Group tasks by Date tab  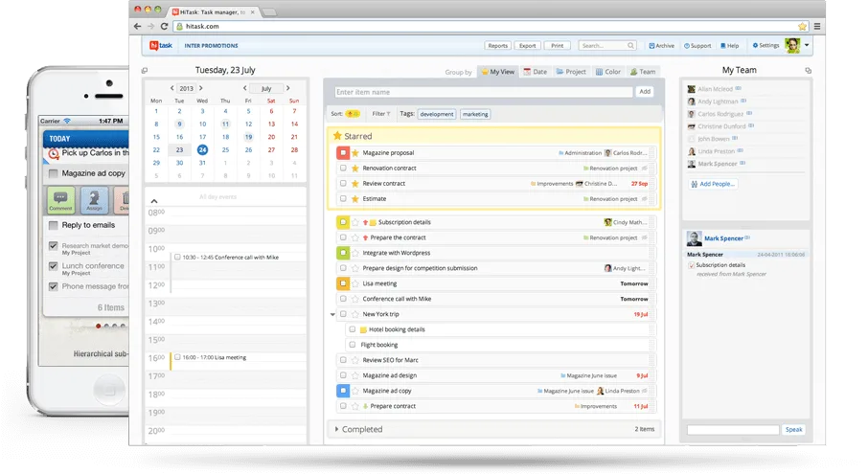coord(536,72)
